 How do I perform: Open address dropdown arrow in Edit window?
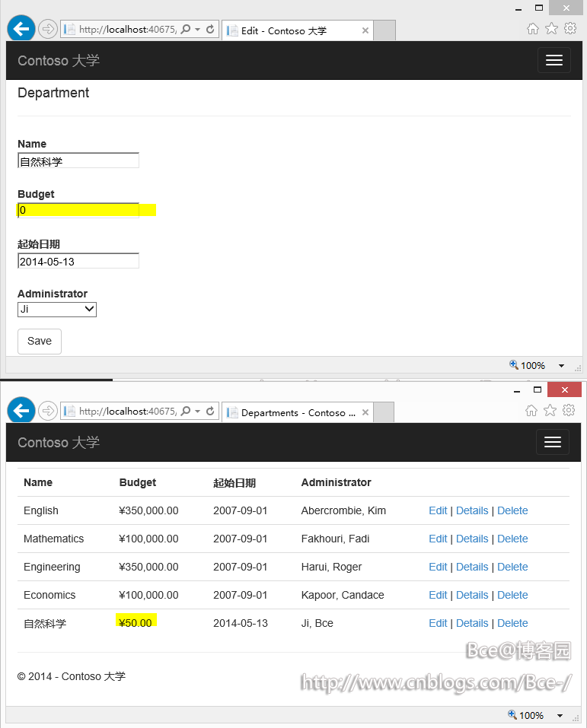coord(197,29)
